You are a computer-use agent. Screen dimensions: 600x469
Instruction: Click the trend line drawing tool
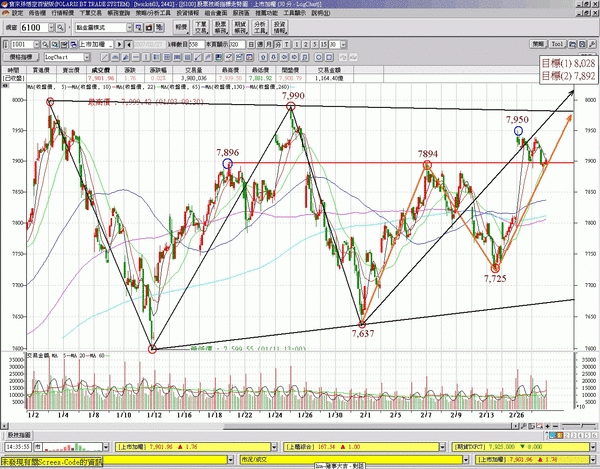click(x=105, y=57)
